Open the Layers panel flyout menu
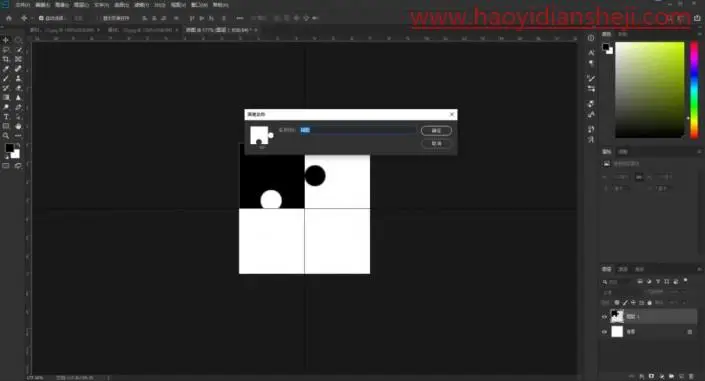Image resolution: width=705 pixels, height=381 pixels. (699, 269)
